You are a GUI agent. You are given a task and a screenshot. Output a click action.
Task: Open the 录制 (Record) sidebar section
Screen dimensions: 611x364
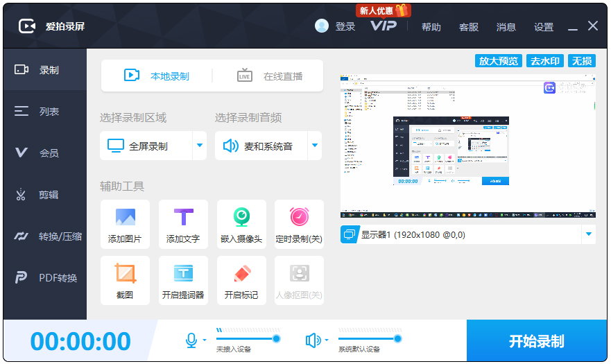45,70
